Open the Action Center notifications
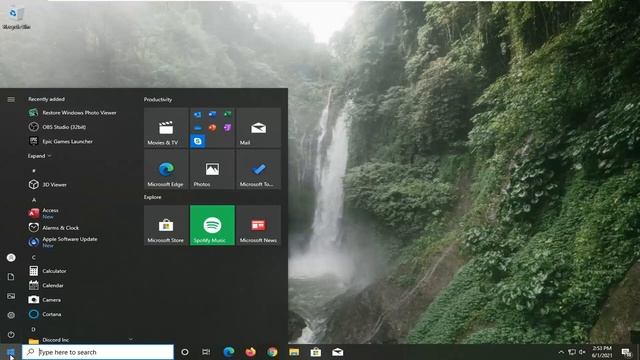640x360 pixels. tap(627, 352)
